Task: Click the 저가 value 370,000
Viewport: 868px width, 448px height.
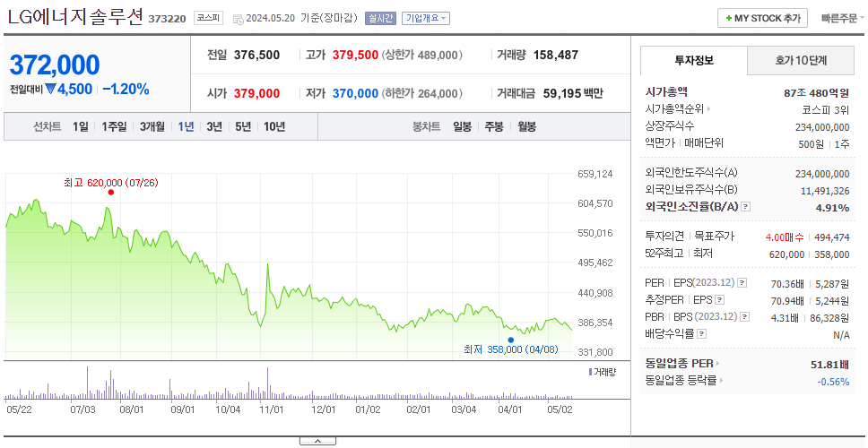Action: point(355,93)
